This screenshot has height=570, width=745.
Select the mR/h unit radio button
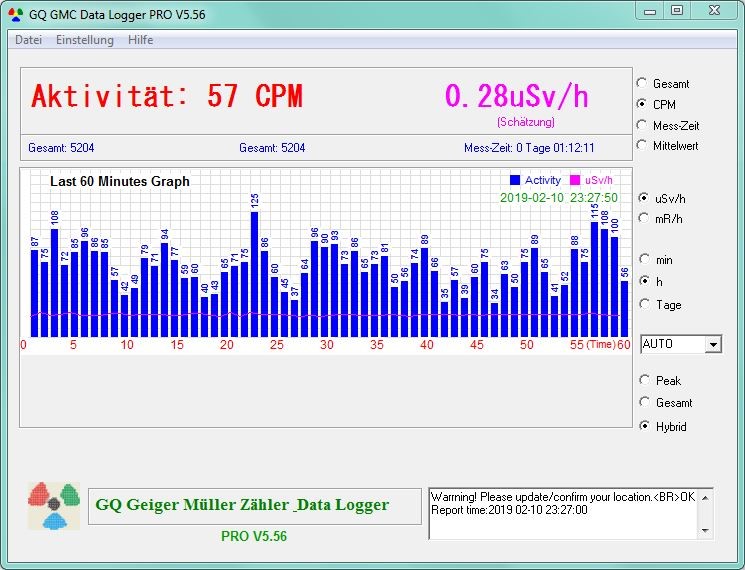pos(644,218)
